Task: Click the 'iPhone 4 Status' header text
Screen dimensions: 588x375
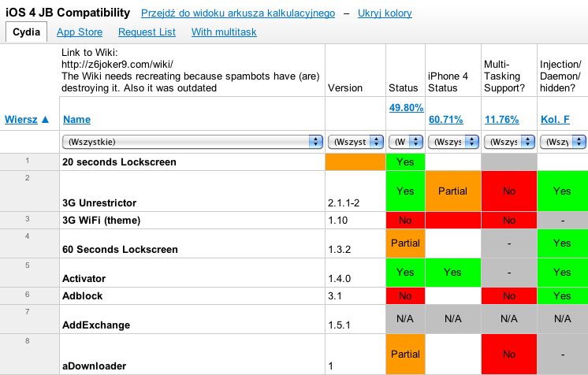Action: coord(448,82)
